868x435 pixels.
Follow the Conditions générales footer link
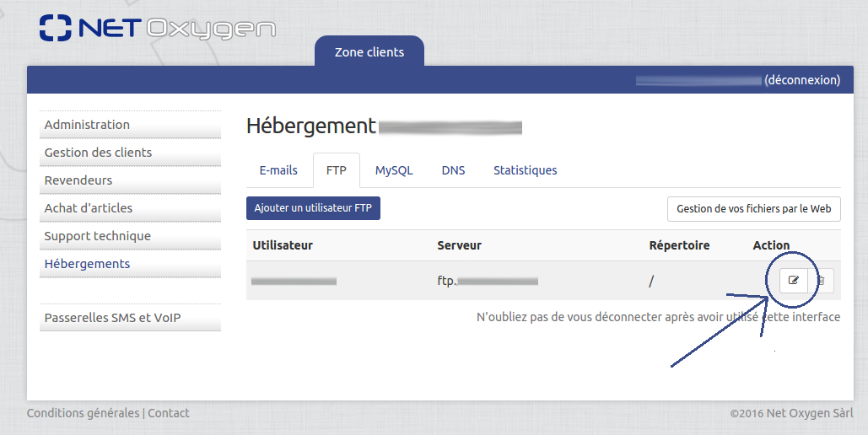[x=83, y=413]
